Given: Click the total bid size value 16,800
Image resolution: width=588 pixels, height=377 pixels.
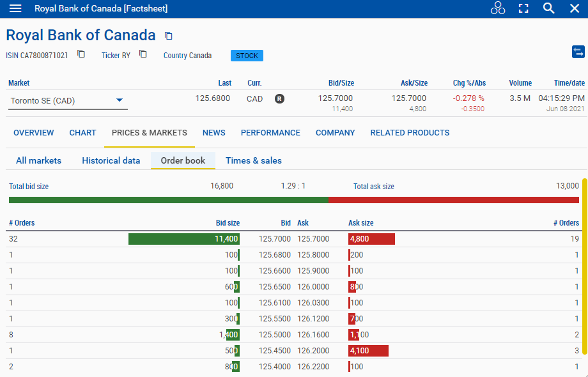Looking at the screenshot, I should pyautogui.click(x=222, y=186).
